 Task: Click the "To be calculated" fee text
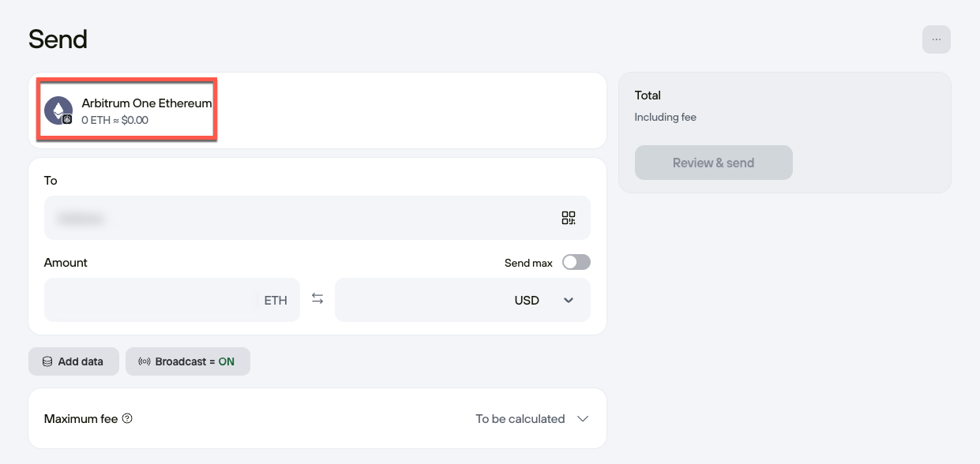(520, 419)
